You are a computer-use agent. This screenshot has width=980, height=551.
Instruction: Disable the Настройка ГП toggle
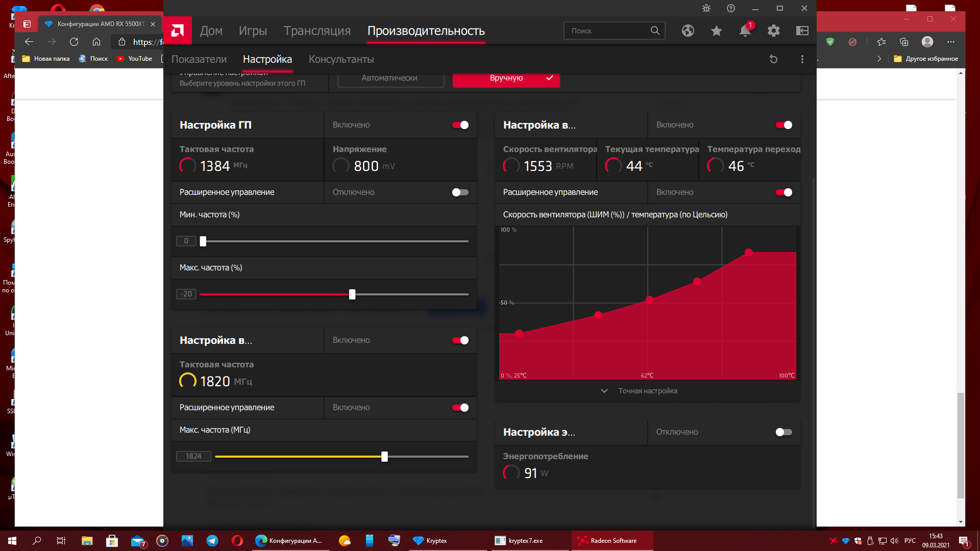460,125
